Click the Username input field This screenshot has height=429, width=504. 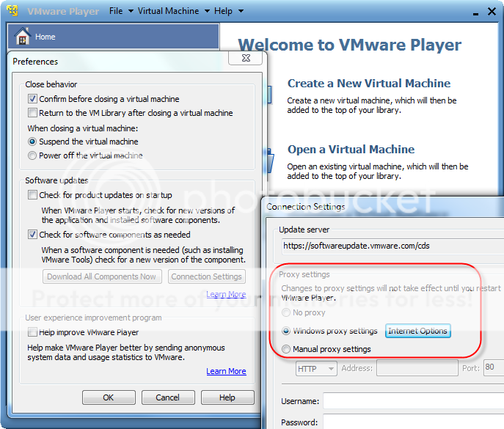pyautogui.click(x=413, y=400)
